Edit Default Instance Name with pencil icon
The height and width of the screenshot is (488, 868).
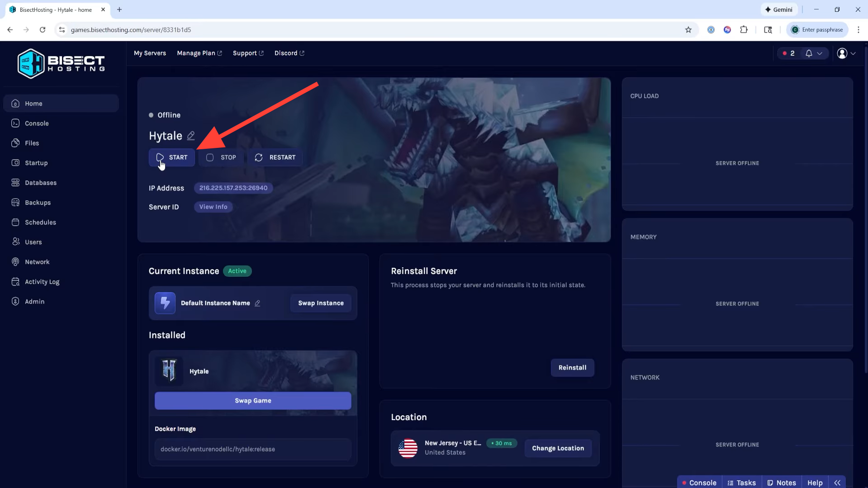[257, 303]
